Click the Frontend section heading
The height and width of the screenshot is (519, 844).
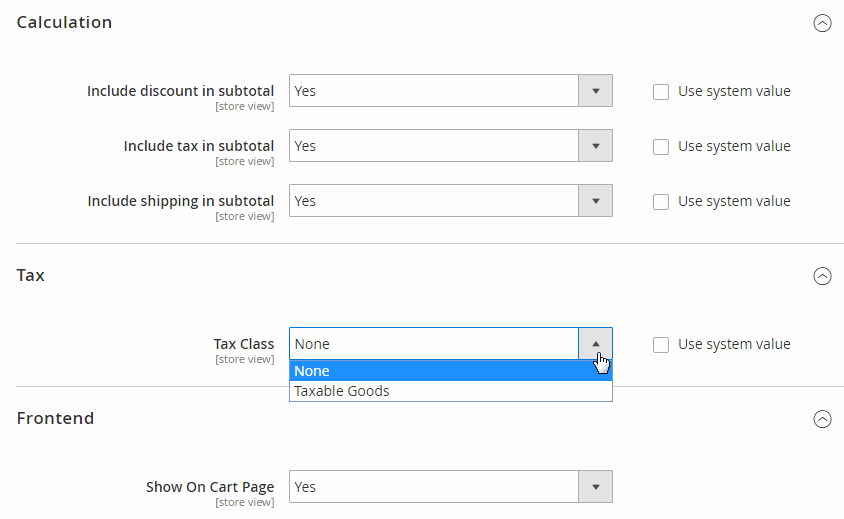coord(55,418)
